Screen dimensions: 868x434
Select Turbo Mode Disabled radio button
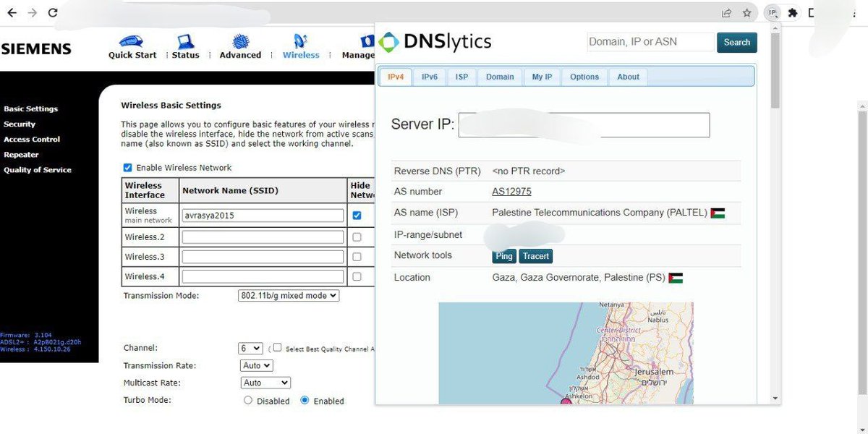pyautogui.click(x=248, y=400)
